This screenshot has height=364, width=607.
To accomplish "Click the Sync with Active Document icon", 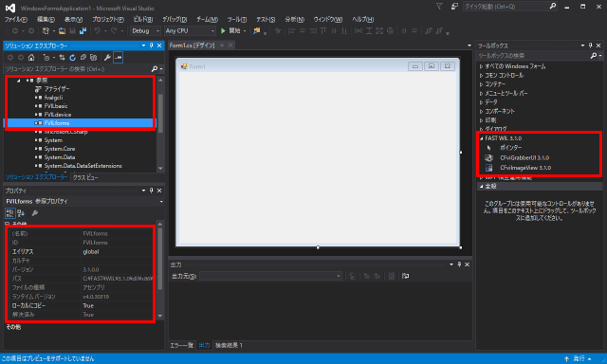I will click(x=62, y=58).
